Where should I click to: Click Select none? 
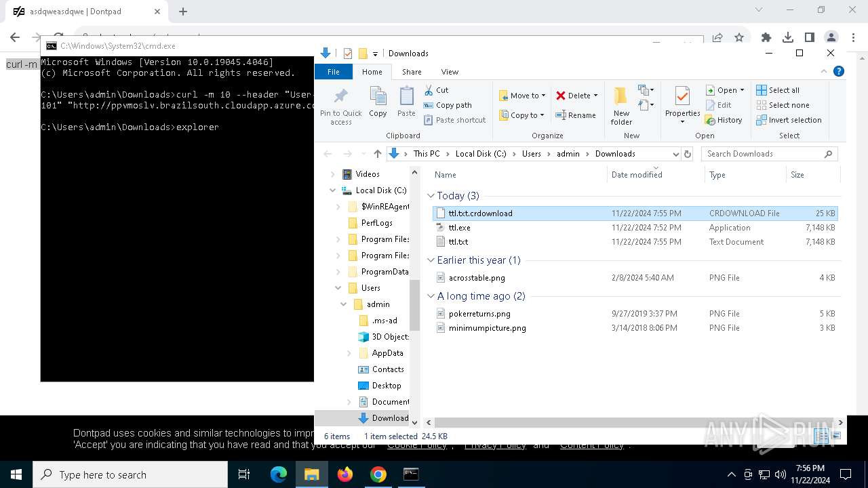pos(783,105)
